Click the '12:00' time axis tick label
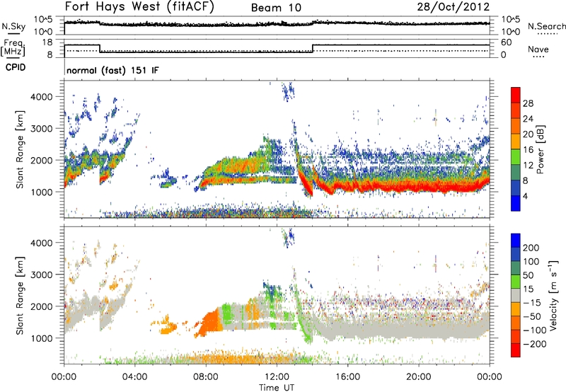566x392 pixels. [277, 377]
